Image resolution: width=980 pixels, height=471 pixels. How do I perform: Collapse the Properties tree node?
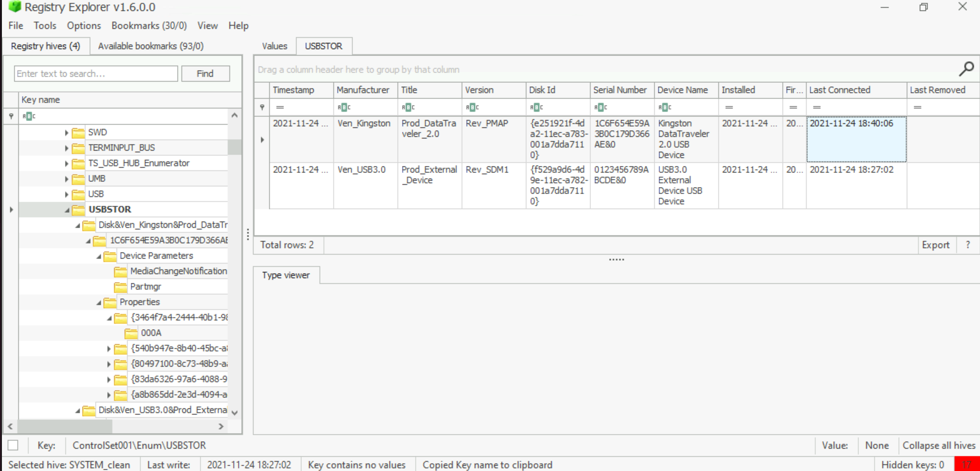point(99,303)
